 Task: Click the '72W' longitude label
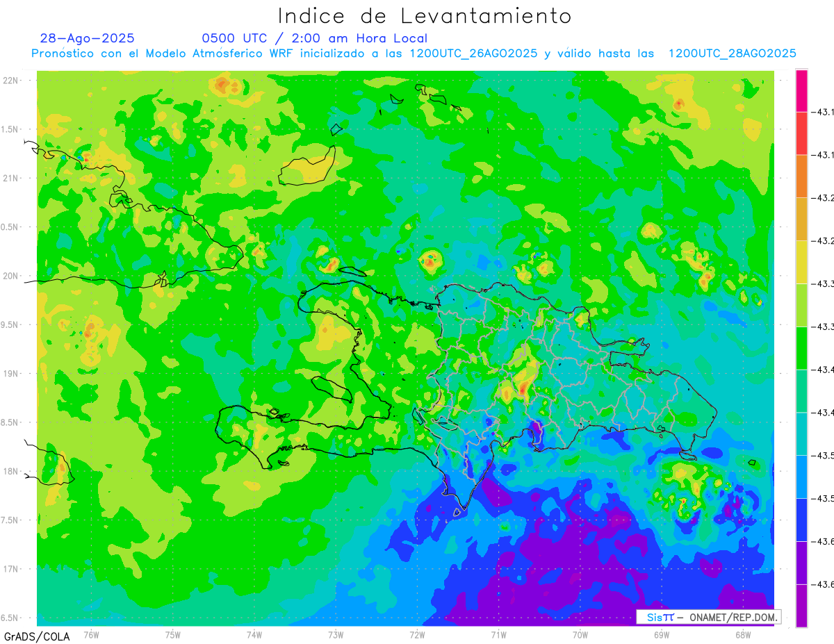pos(417,635)
